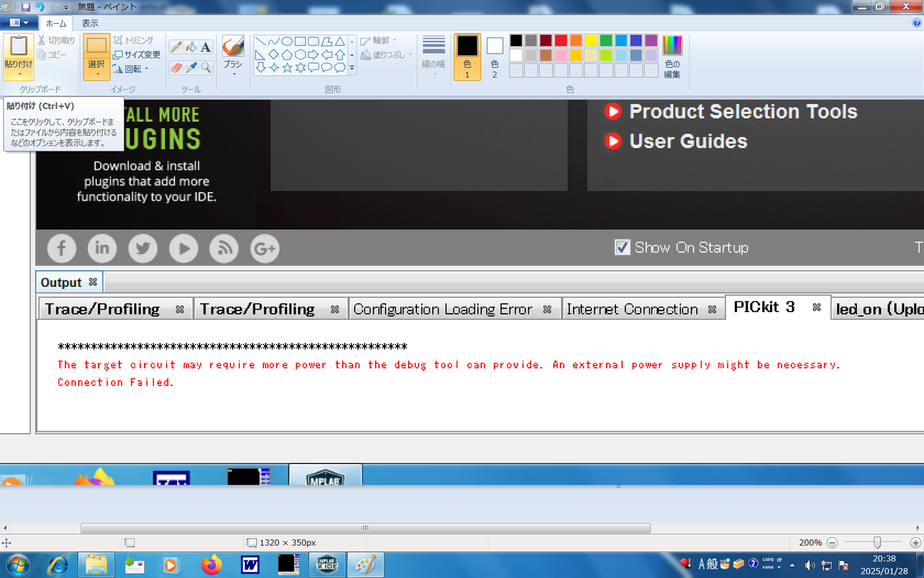Choose the Right triangle shape
924x578 pixels.
(x=260, y=55)
